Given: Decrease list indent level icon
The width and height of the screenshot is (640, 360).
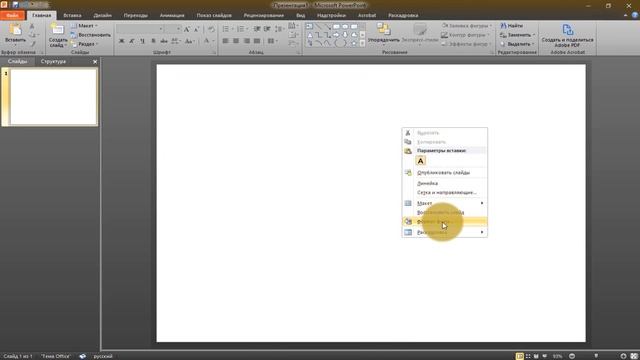Looking at the screenshot, I should click(x=257, y=29).
